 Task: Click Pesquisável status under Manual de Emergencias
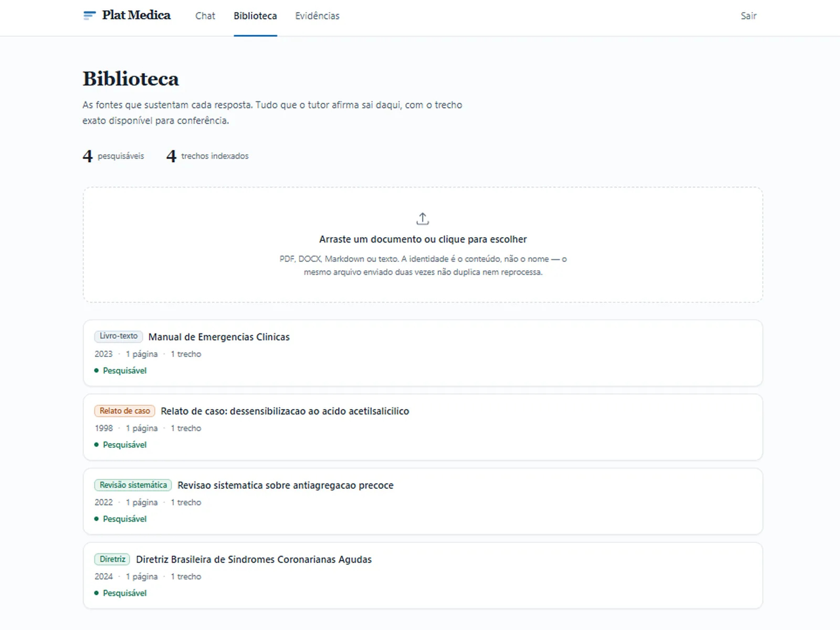point(121,371)
